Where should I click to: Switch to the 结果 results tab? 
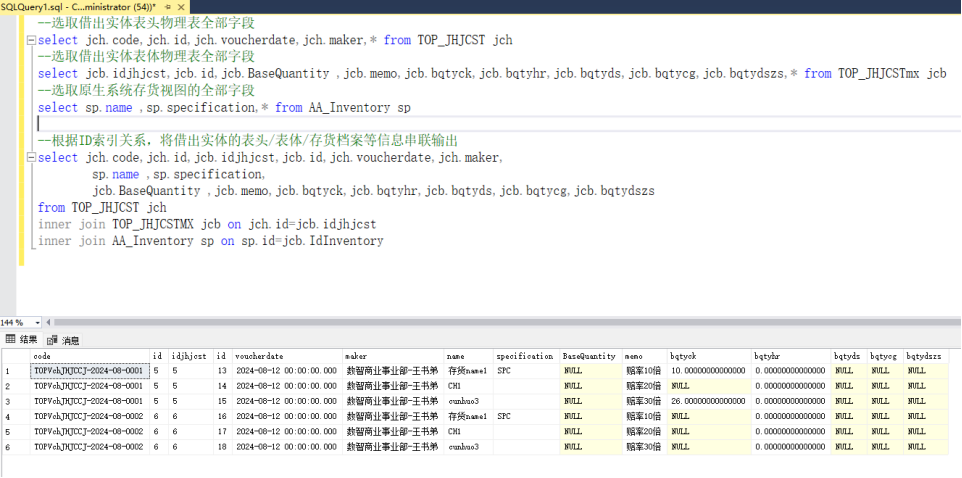click(22, 340)
